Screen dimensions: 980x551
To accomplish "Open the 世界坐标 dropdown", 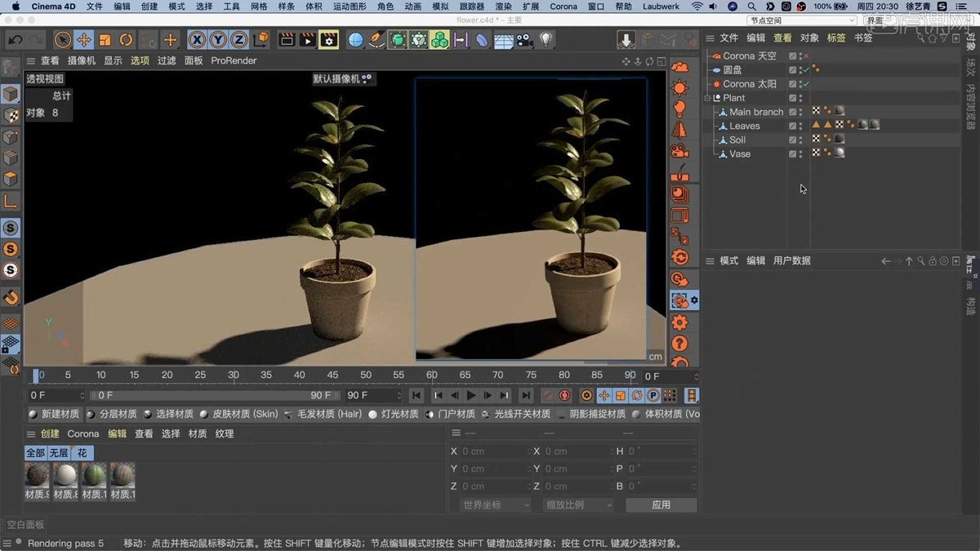I will (496, 505).
